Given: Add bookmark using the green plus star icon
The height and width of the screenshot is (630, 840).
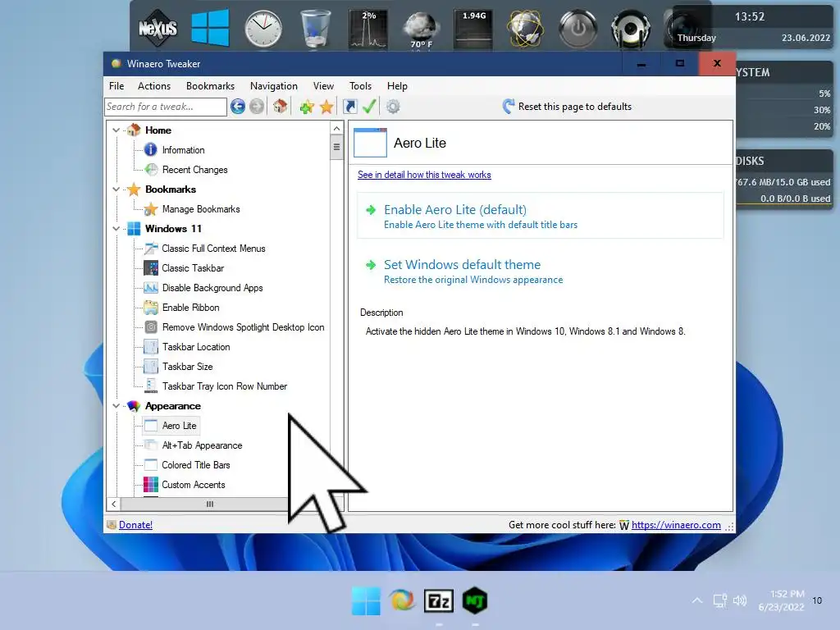Looking at the screenshot, I should click(307, 107).
